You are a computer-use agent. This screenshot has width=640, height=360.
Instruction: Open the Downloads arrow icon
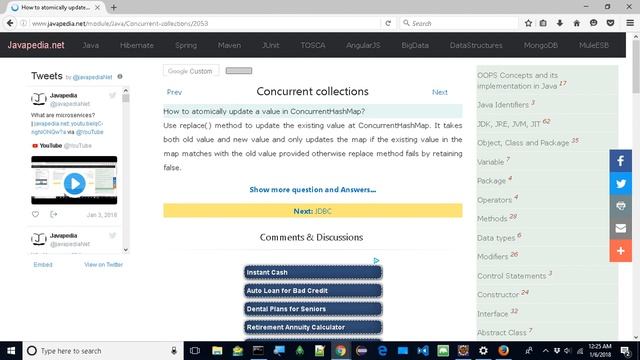click(560, 23)
